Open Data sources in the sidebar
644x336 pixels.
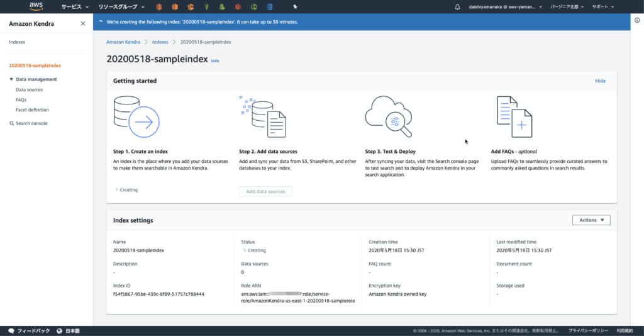point(29,90)
